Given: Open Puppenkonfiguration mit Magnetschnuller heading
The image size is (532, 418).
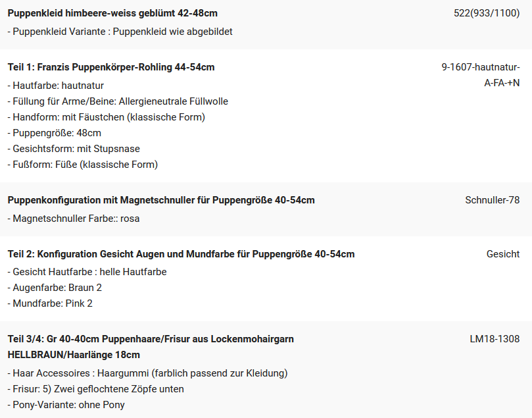Looking at the screenshot, I should [161, 200].
